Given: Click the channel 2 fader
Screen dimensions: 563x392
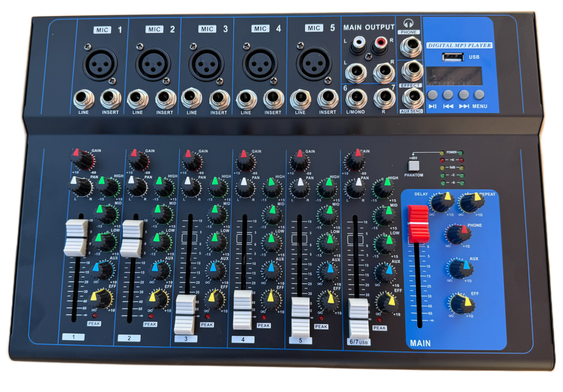Looking at the screenshot, I should click(x=131, y=238).
